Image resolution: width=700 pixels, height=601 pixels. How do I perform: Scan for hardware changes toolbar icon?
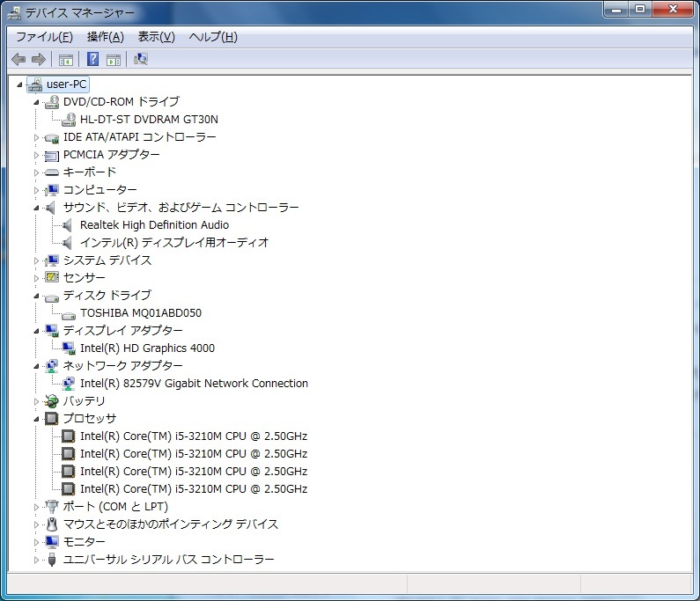(x=141, y=59)
